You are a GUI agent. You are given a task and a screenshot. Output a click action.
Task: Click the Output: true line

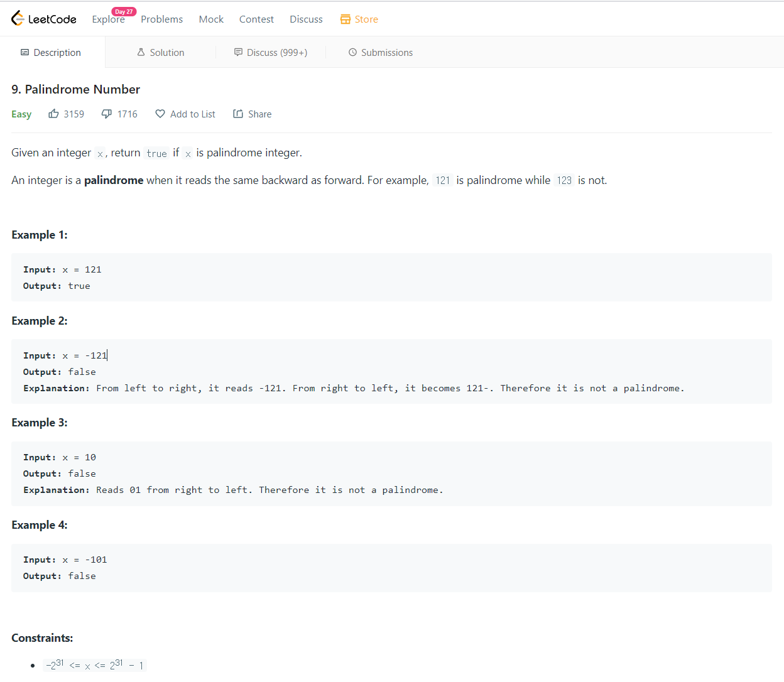57,286
